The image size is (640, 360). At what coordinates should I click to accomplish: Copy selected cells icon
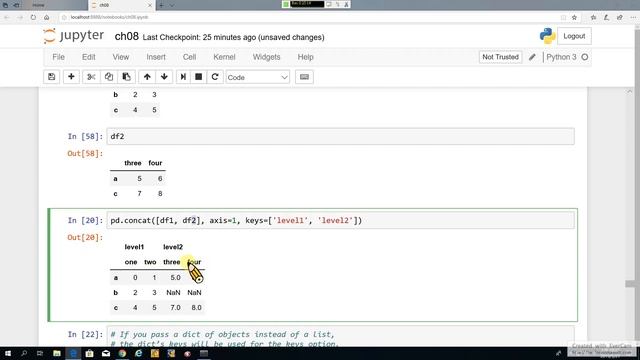coord(109,77)
